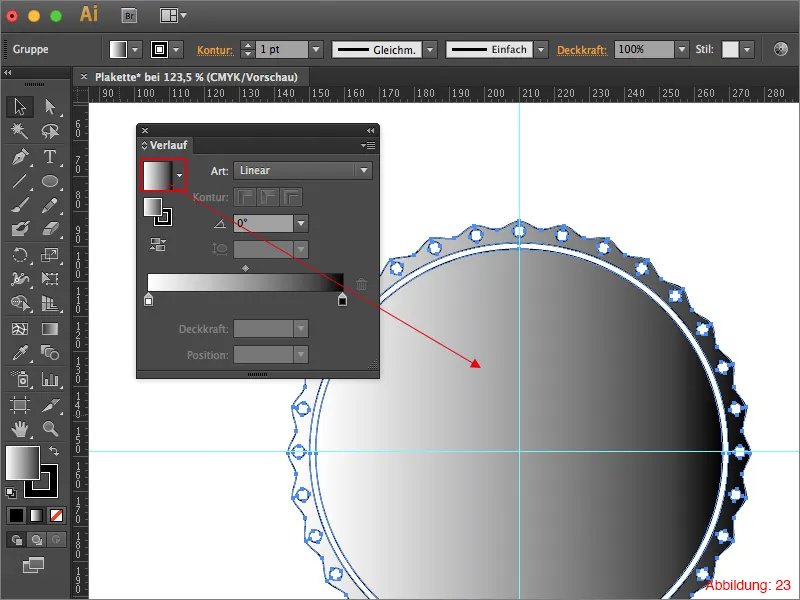Viewport: 800px width, 600px height.
Task: Select the Free Transform tool
Action: point(50,279)
